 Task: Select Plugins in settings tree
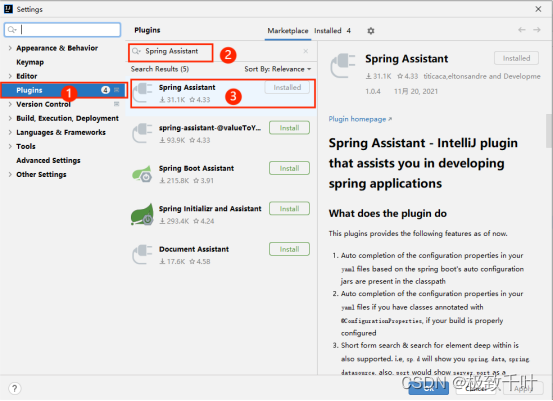point(63,90)
